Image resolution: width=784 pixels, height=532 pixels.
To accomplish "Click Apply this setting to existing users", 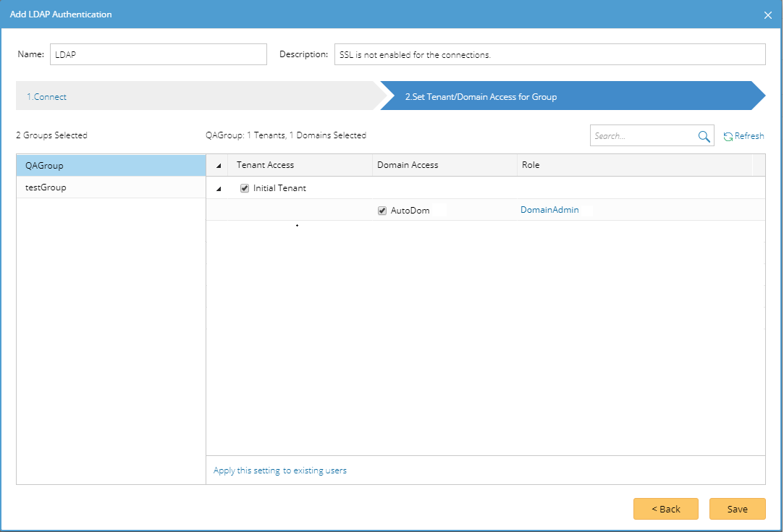I will 280,470.
